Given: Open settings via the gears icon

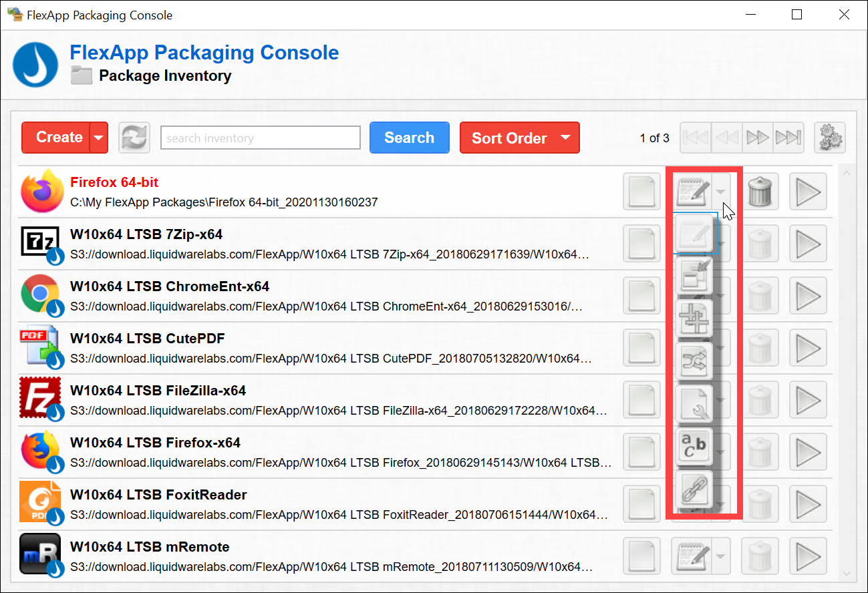Looking at the screenshot, I should point(830,138).
